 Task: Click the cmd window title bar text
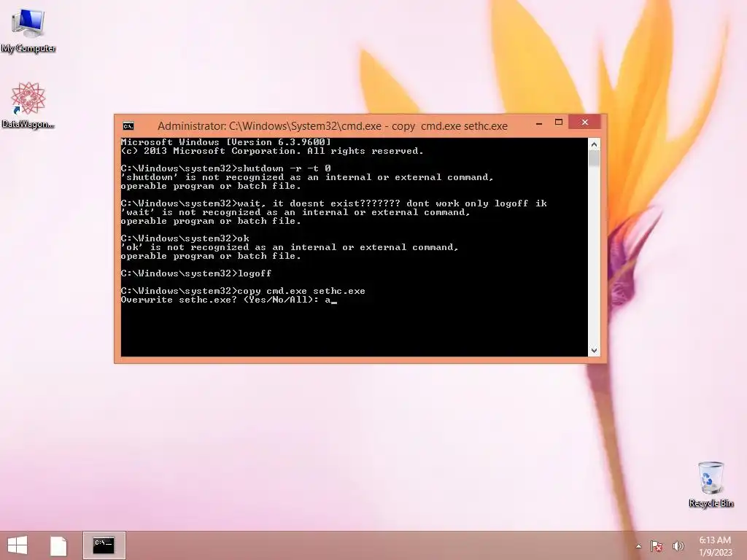pyautogui.click(x=333, y=126)
